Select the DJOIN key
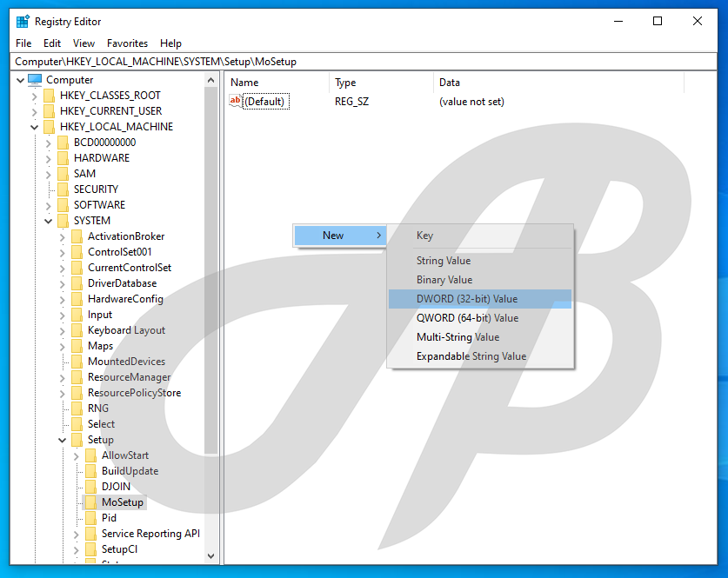The width and height of the screenshot is (728, 578). coord(116,487)
